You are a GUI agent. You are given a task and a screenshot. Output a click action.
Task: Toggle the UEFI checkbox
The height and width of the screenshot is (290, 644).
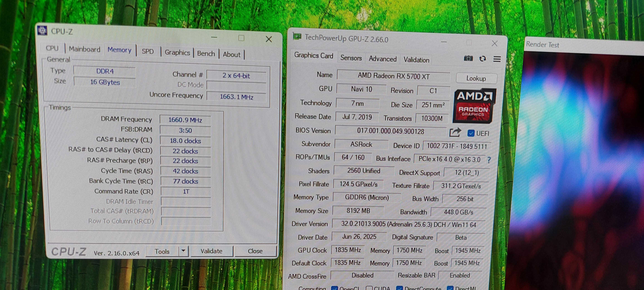coord(471,133)
